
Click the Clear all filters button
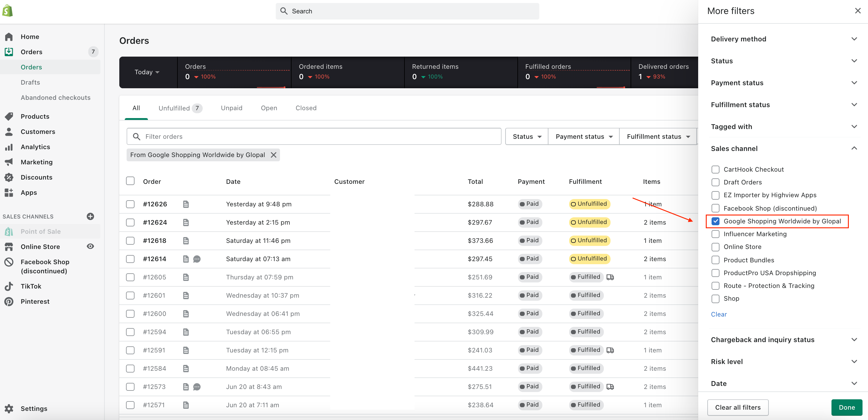[x=738, y=407]
